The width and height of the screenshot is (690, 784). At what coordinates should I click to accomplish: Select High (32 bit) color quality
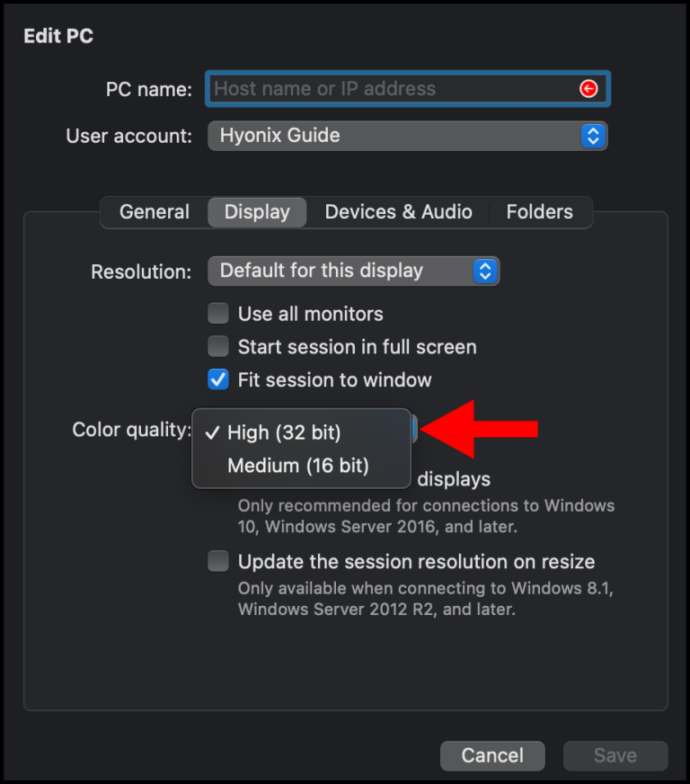point(281,432)
